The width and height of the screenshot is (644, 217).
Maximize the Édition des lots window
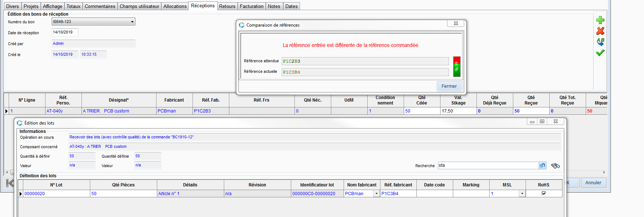pos(542,121)
